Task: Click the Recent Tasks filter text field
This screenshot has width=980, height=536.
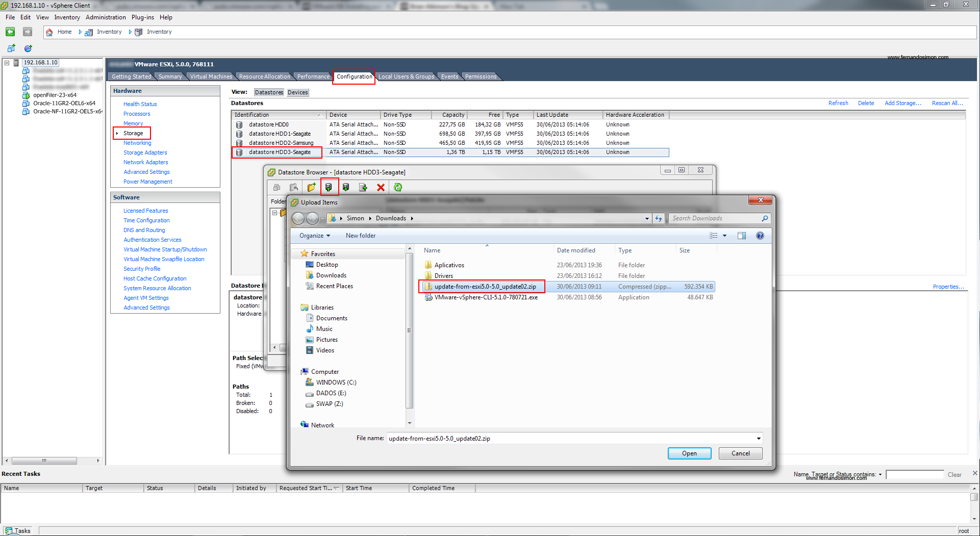Action: [915, 475]
